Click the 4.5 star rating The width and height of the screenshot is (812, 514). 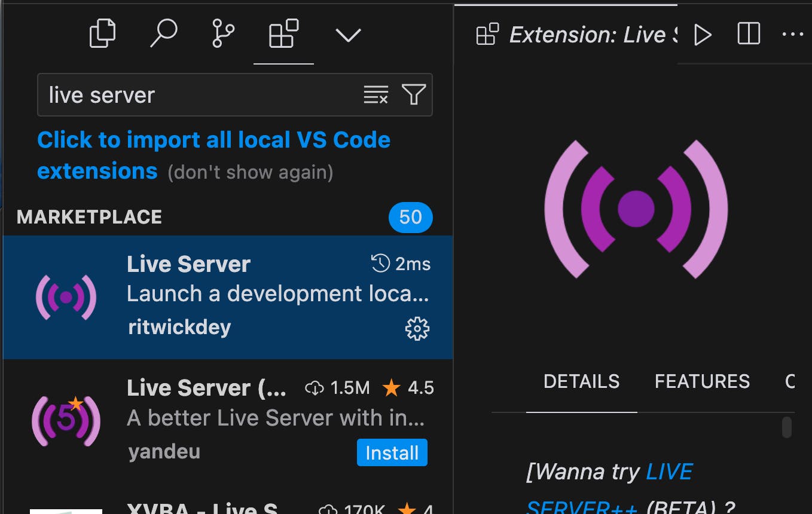click(408, 388)
